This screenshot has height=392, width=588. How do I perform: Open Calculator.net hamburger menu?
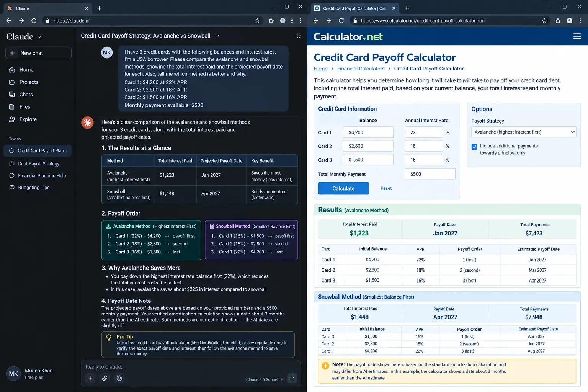point(577,36)
